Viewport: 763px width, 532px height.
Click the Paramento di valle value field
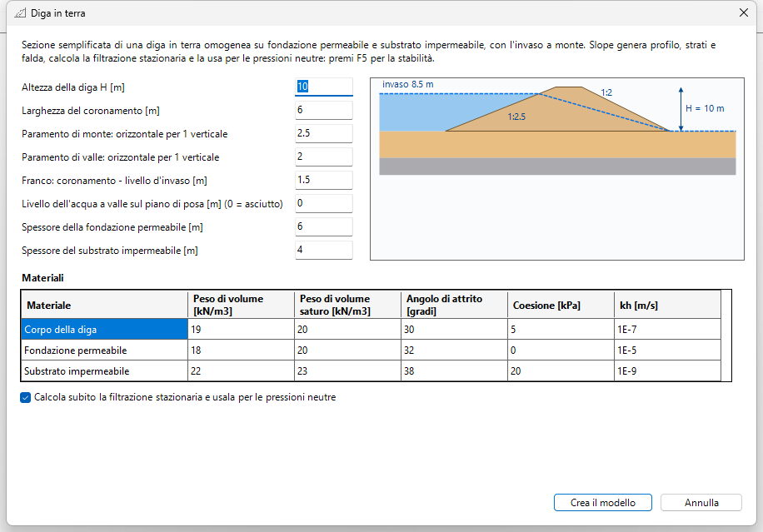click(x=323, y=157)
